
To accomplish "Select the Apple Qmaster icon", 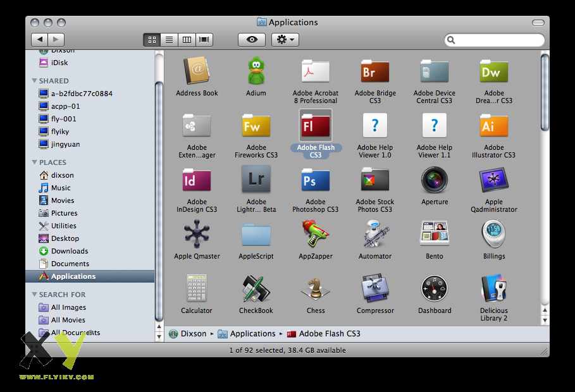I will tap(197, 233).
